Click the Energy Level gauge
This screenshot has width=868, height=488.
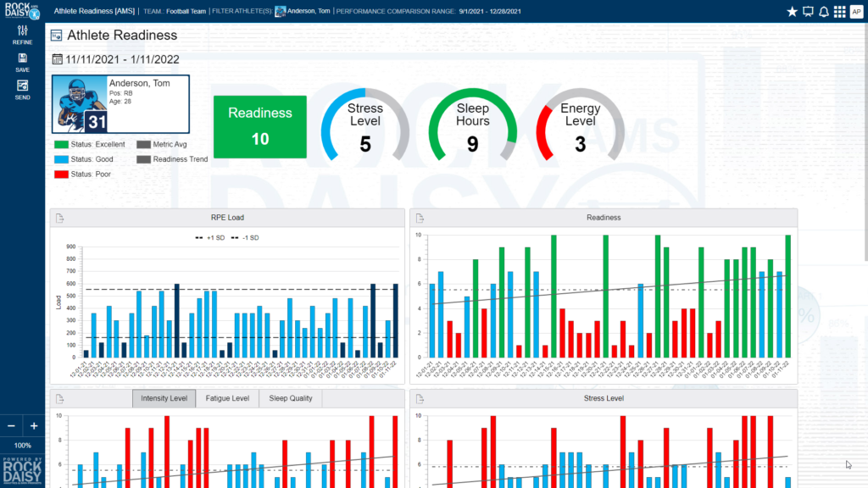[x=580, y=126]
